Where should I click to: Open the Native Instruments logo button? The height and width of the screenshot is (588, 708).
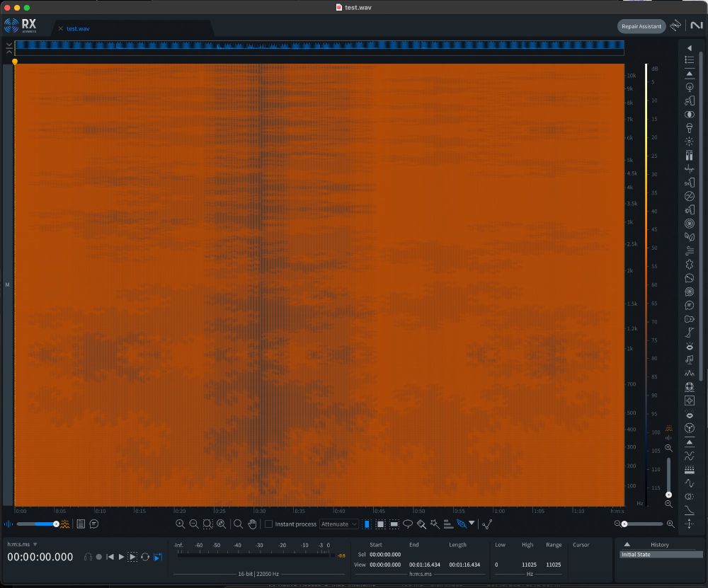(x=696, y=25)
